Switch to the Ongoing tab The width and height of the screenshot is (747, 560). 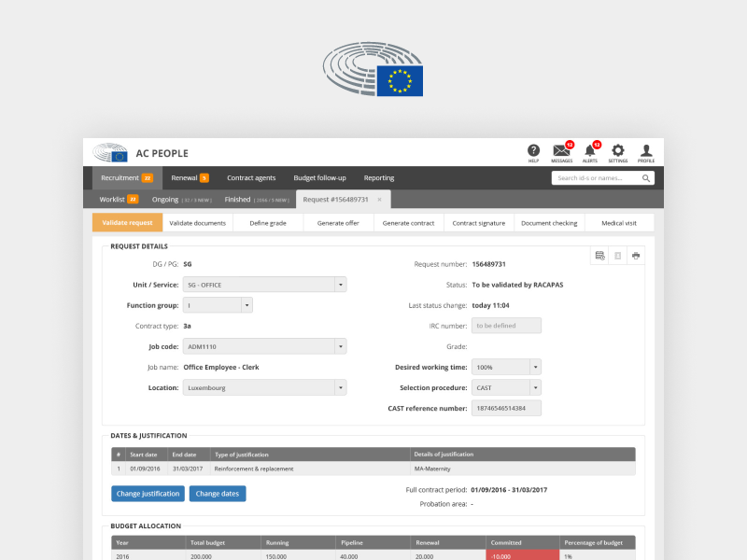click(x=181, y=199)
